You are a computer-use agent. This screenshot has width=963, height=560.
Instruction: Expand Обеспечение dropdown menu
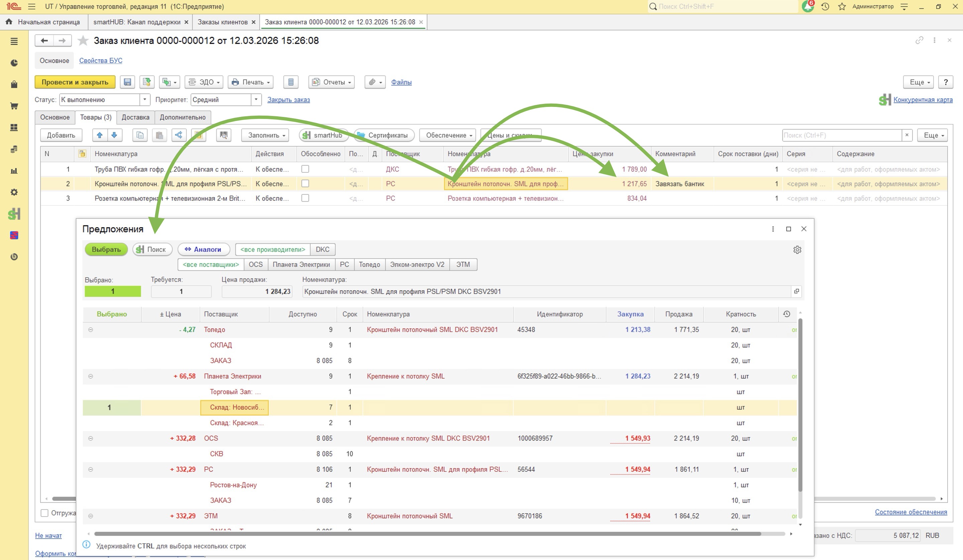pyautogui.click(x=447, y=135)
